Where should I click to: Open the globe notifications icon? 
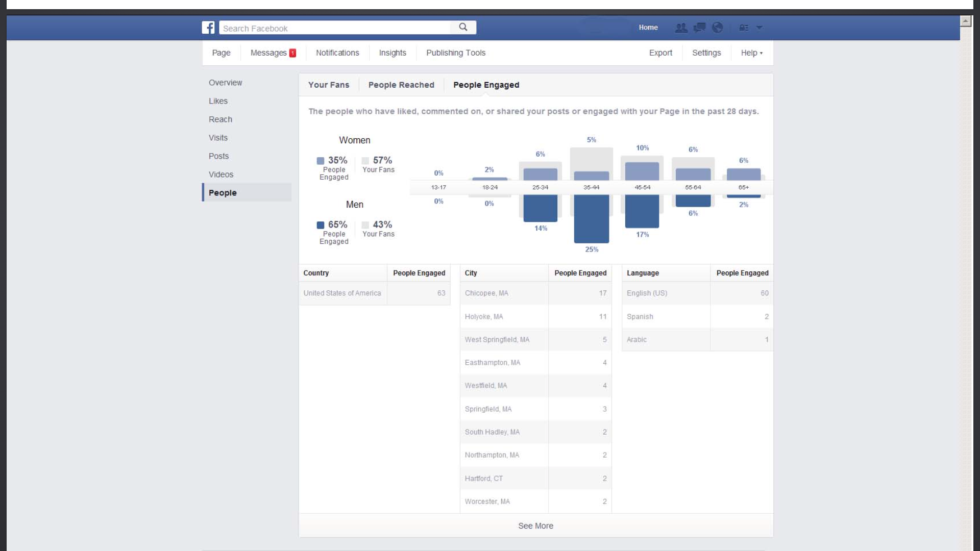tap(718, 28)
